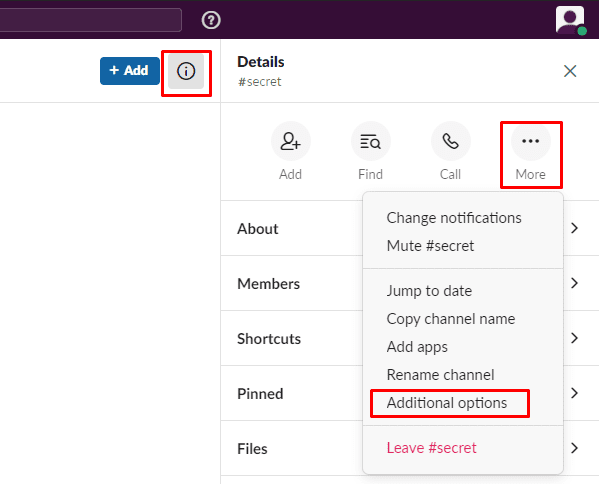This screenshot has width=600, height=484.
Task: Close the Details panel
Action: (x=570, y=71)
